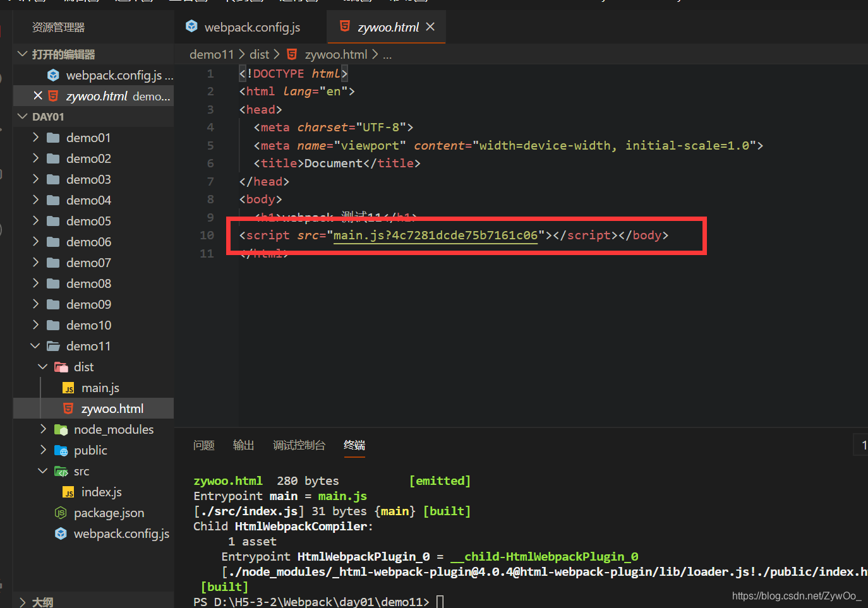Switch to the zywoo.html editor tab
Image resolution: width=868 pixels, height=608 pixels.
coord(387,27)
